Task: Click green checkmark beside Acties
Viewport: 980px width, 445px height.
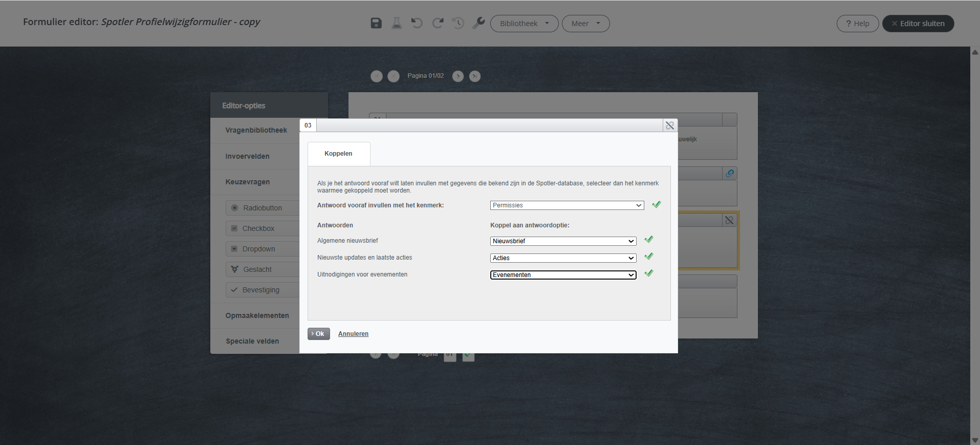Action: point(648,256)
